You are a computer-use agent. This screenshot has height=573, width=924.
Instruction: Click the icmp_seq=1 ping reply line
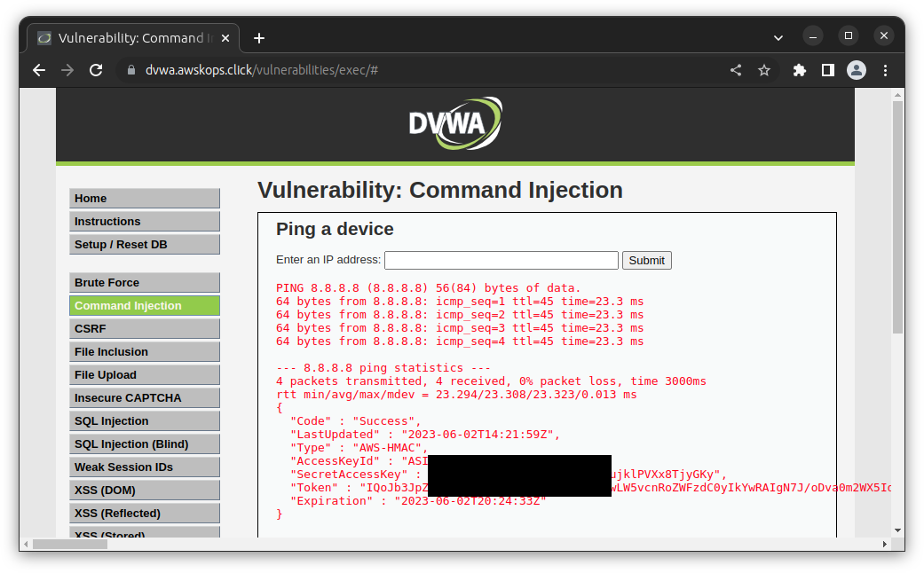coord(460,302)
